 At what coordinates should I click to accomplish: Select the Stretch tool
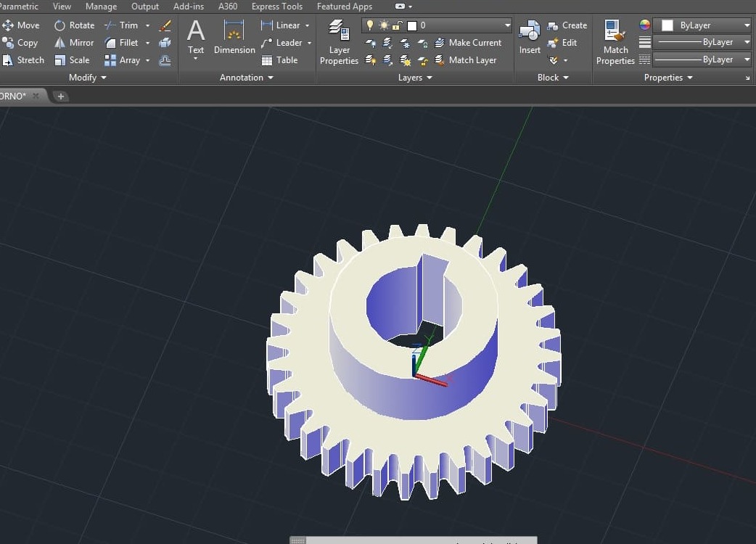[x=22, y=59]
